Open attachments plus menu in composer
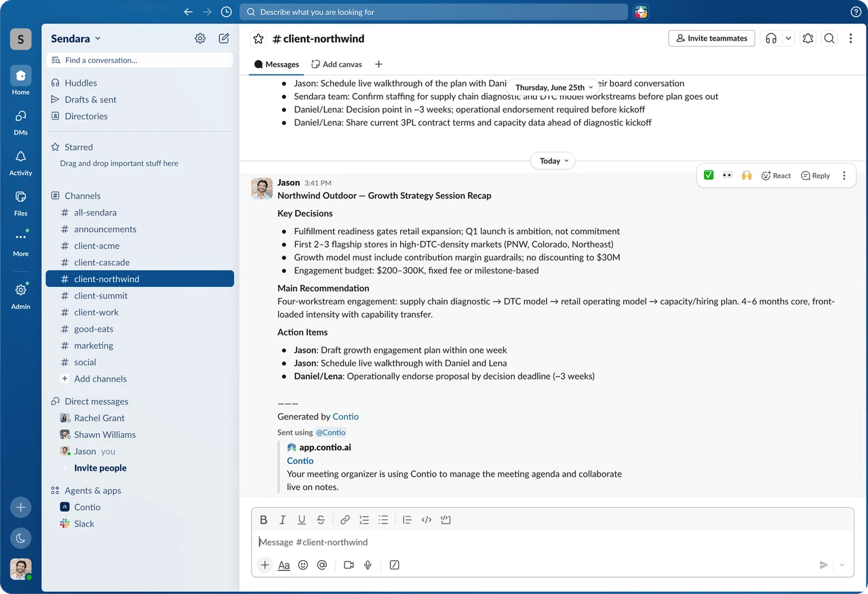 click(x=265, y=565)
